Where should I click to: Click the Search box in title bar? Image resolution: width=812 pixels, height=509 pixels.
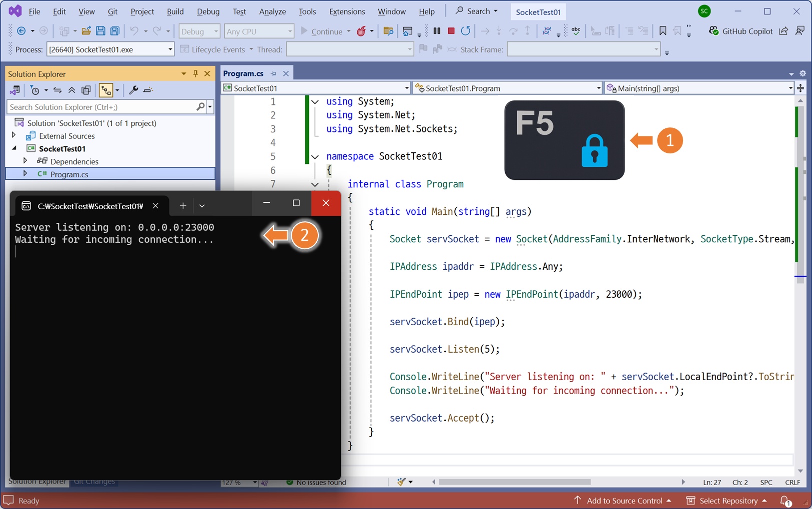coord(476,11)
